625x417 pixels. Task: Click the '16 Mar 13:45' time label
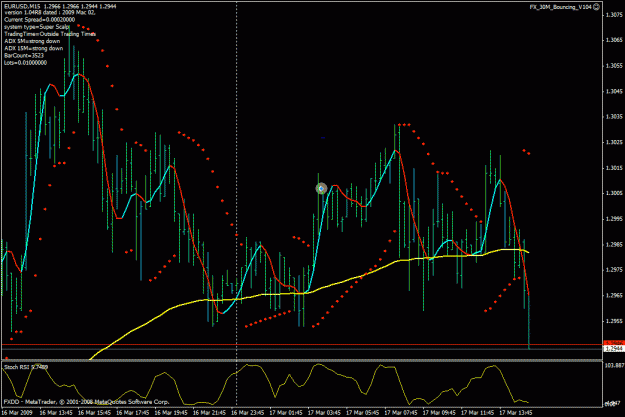pos(56,413)
